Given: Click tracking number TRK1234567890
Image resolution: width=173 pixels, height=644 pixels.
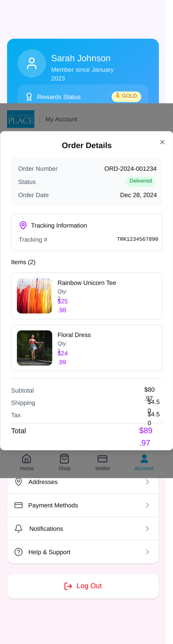Looking at the screenshot, I should [x=137, y=239].
